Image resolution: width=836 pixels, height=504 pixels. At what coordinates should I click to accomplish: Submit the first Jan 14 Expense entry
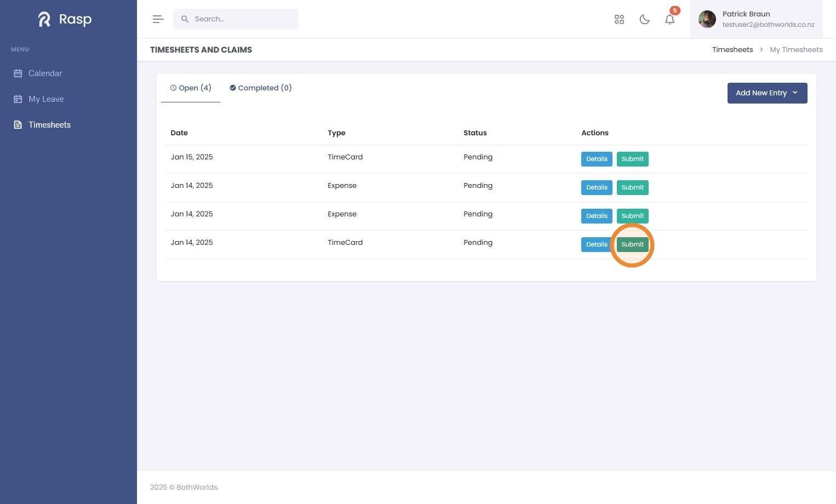click(632, 187)
